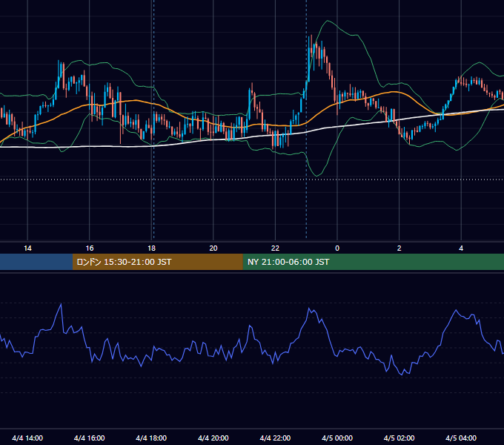The width and height of the screenshot is (504, 445).
Task: Click the '18' hour label on price chart axis
Action: pos(151,248)
